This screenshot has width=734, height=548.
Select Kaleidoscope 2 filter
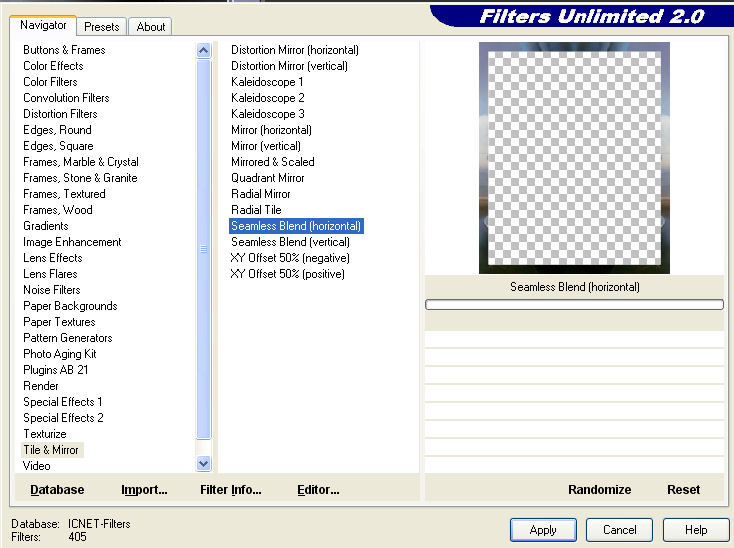[267, 98]
